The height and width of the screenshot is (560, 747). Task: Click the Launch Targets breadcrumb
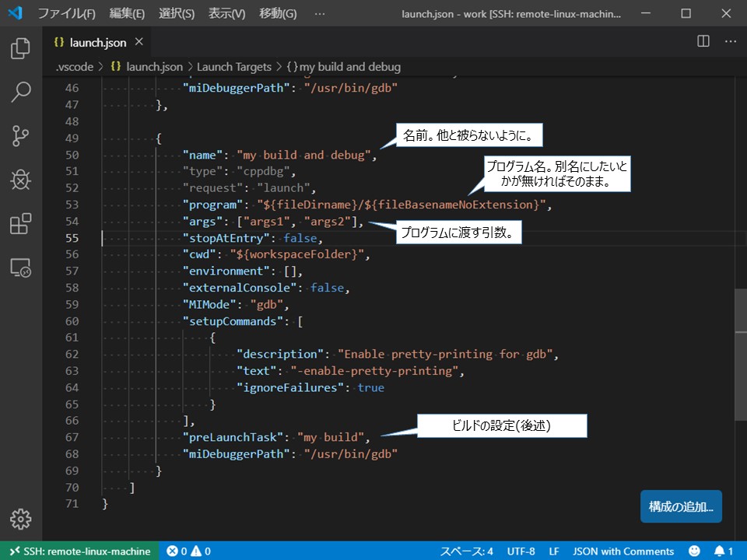[x=234, y=67]
